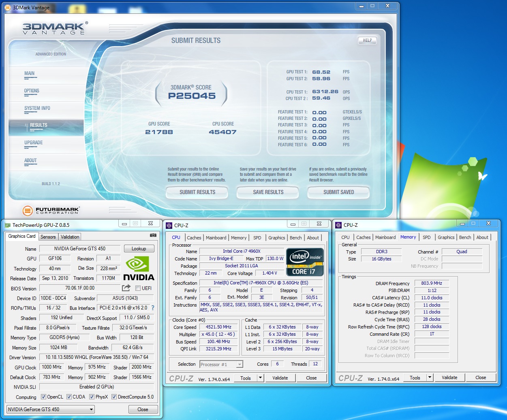The width and height of the screenshot is (507, 420).
Task: Click the Bus Interface question mark icon
Action: tap(153, 308)
